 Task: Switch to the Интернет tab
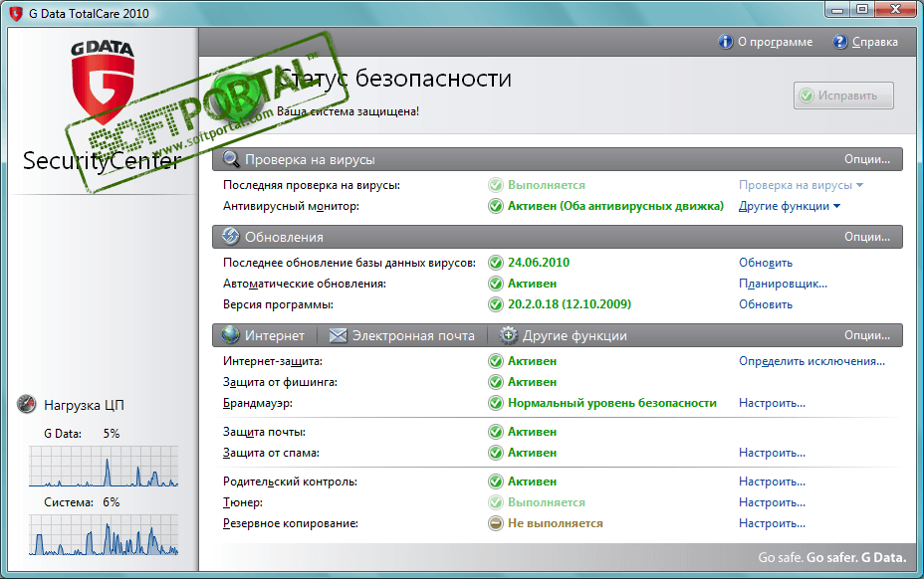coord(264,335)
